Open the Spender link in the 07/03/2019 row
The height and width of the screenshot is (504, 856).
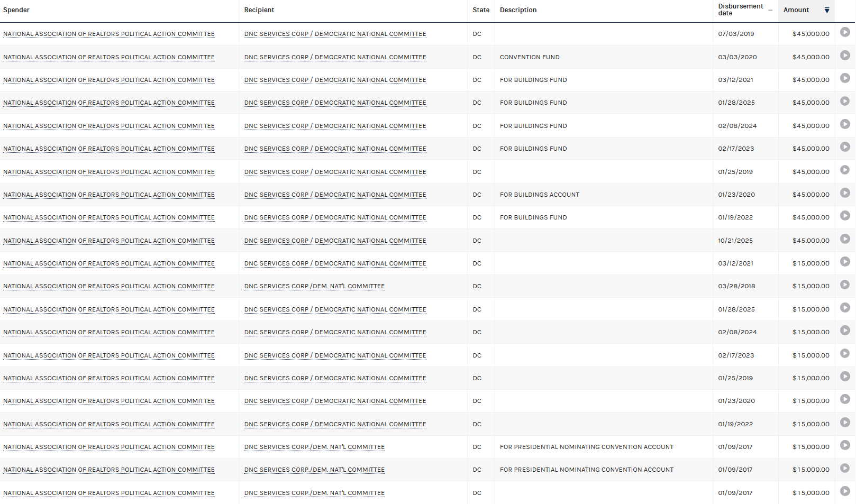(109, 34)
